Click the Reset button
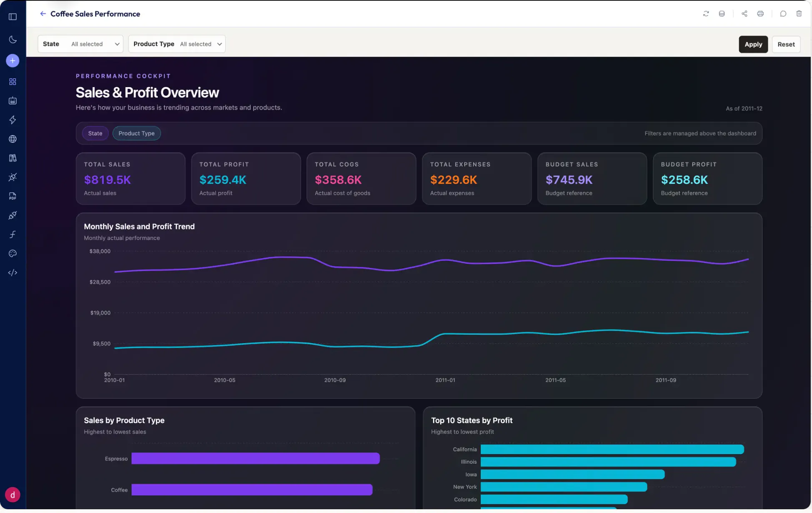The image size is (812, 513). pyautogui.click(x=786, y=45)
